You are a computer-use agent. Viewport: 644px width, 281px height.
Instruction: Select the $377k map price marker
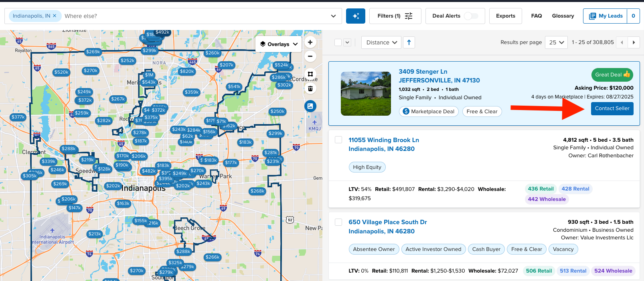[18, 117]
